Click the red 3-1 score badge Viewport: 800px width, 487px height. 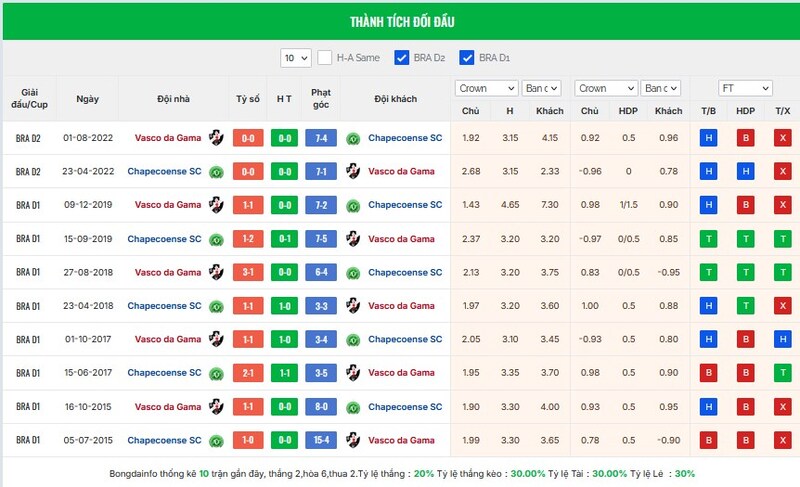(x=248, y=272)
